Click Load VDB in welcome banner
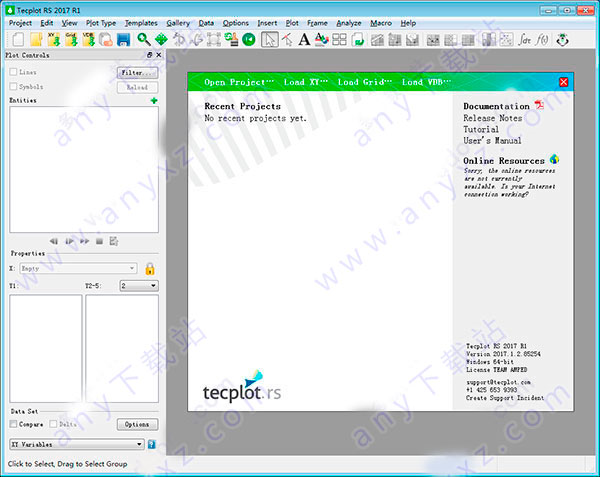The image size is (600, 477). pyautogui.click(x=426, y=82)
